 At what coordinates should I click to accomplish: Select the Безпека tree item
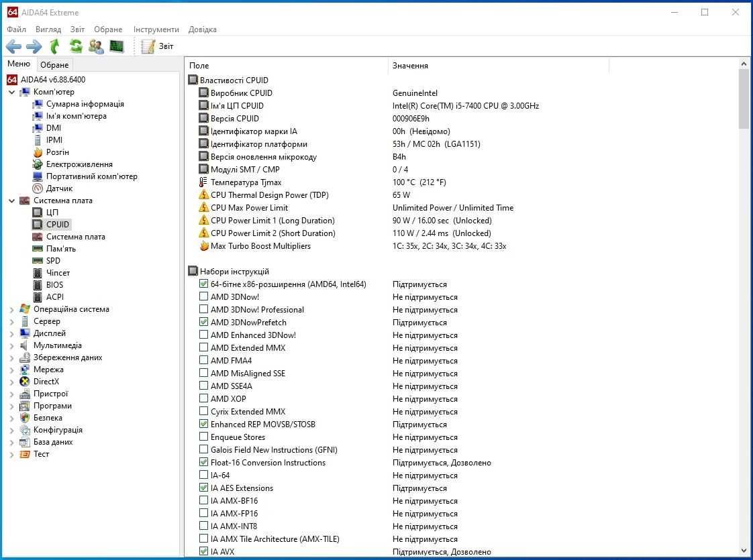48,417
